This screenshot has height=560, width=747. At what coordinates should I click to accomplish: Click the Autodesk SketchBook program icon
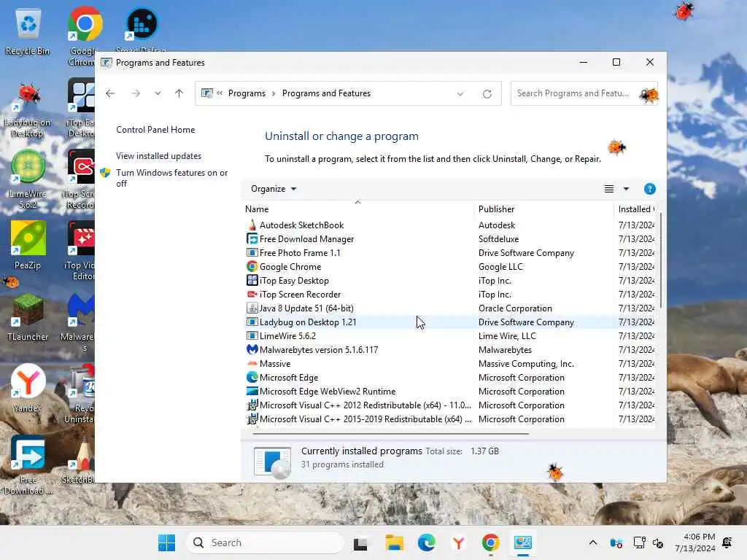[252, 225]
